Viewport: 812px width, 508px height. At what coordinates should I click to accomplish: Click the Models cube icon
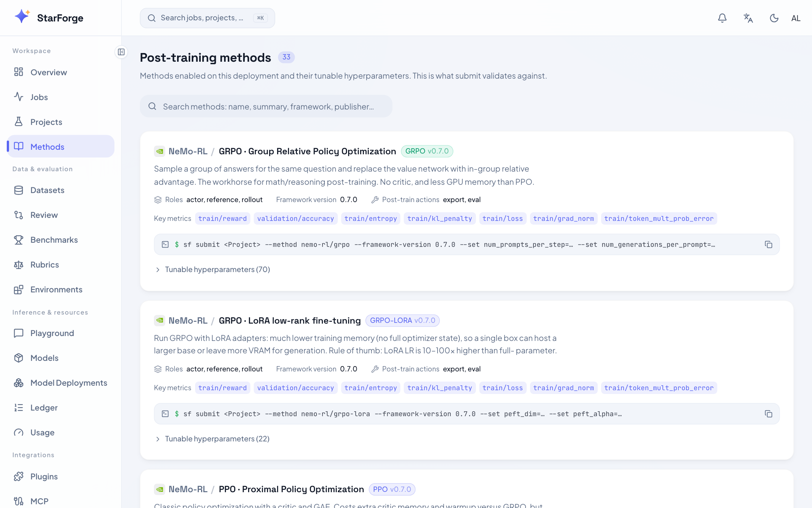click(18, 358)
